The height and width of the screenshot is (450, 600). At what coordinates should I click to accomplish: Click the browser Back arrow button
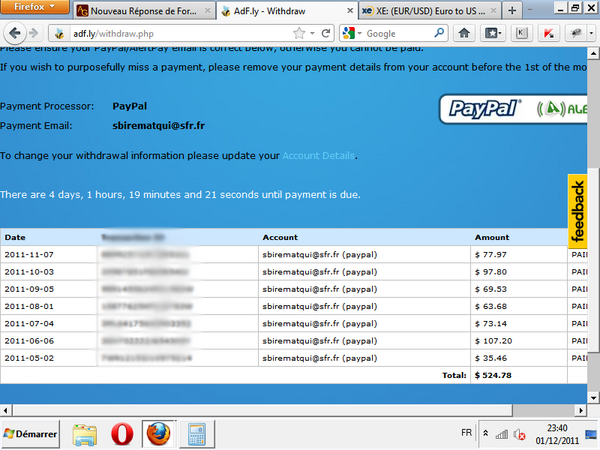[x=15, y=34]
